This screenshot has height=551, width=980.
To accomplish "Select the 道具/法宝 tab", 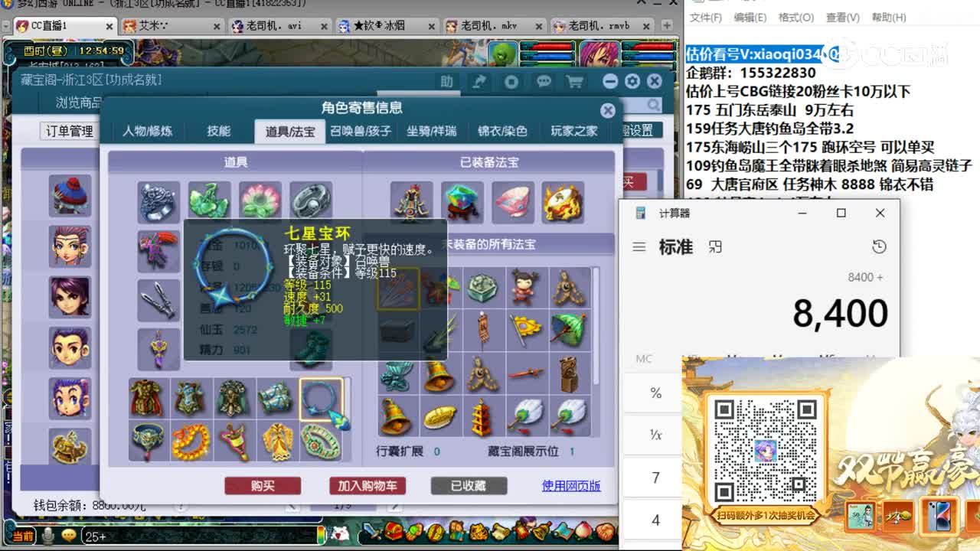I will pos(290,131).
